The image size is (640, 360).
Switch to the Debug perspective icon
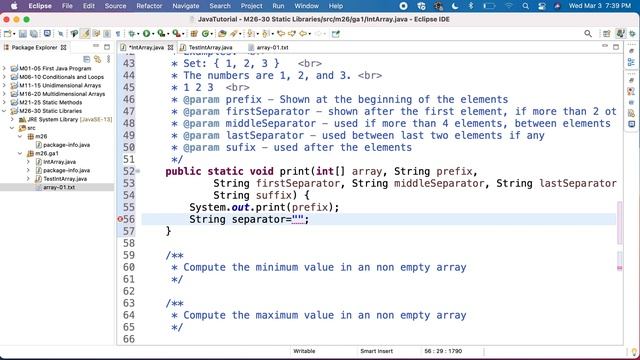coord(632,34)
